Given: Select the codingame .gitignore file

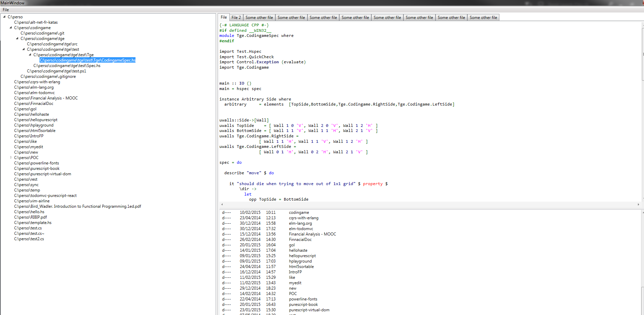Looking at the screenshot, I should (x=48, y=76).
